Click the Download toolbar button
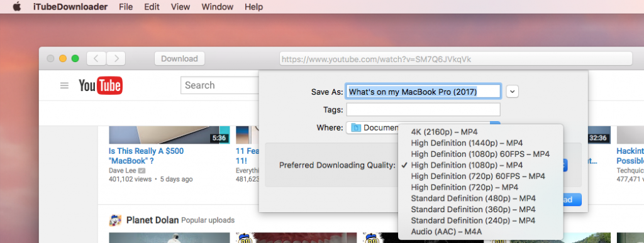Screen dimensions: 644x243 pyautogui.click(x=179, y=58)
